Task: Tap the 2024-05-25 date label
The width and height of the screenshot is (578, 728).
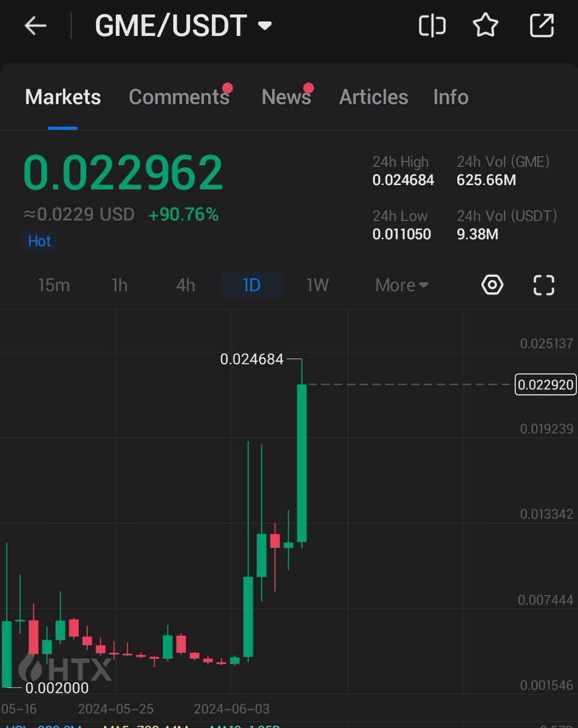Action: [x=116, y=709]
